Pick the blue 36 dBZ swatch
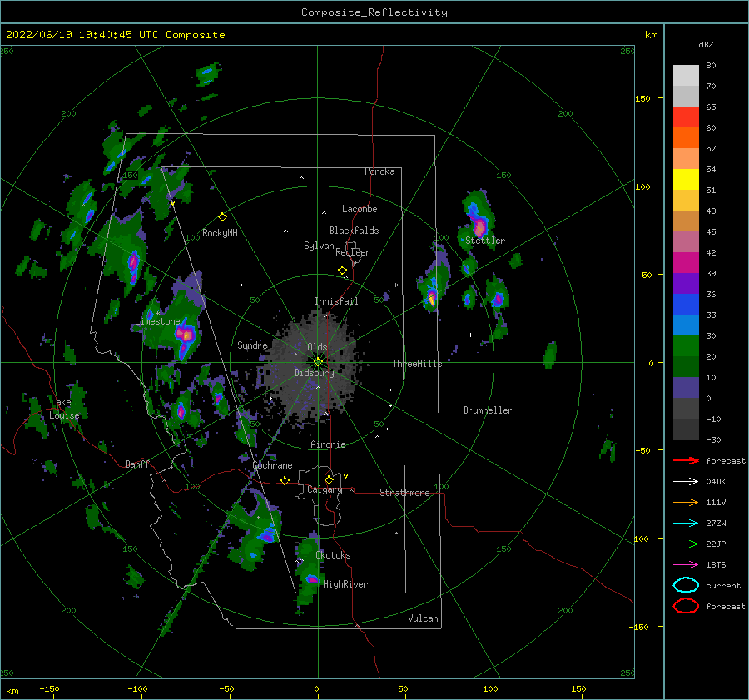The image size is (749, 700). [686, 304]
